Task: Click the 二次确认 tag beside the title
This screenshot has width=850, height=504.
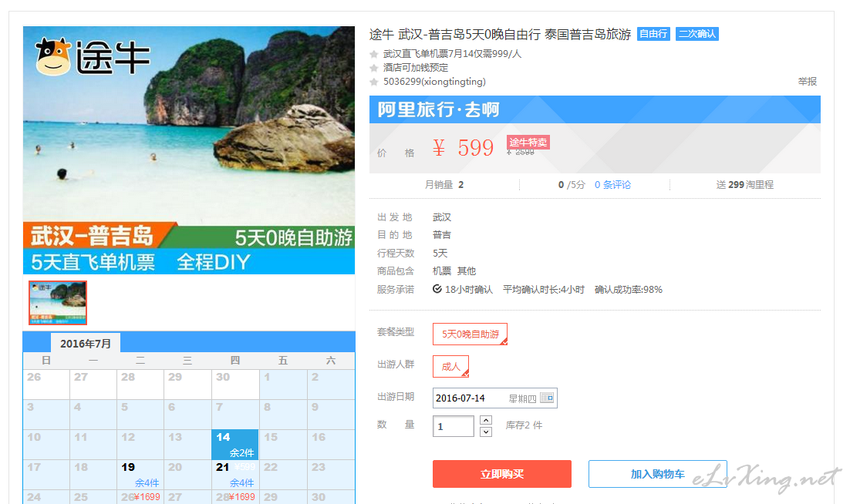Action: pyautogui.click(x=697, y=34)
